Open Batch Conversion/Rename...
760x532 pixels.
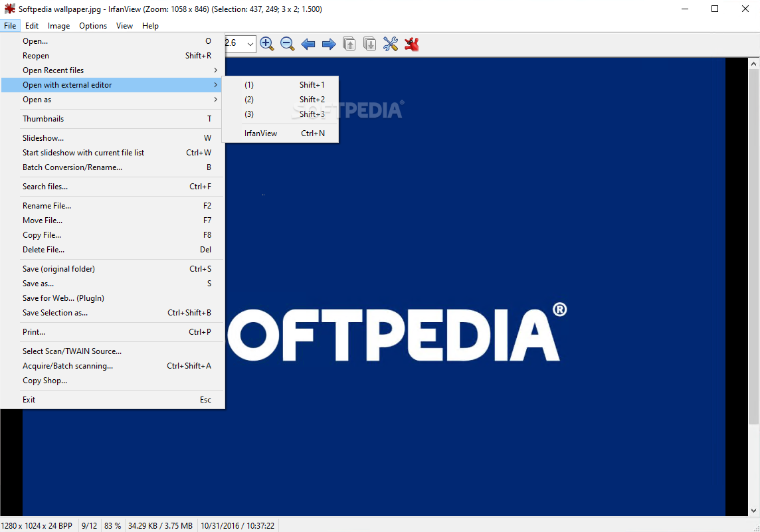(112, 167)
